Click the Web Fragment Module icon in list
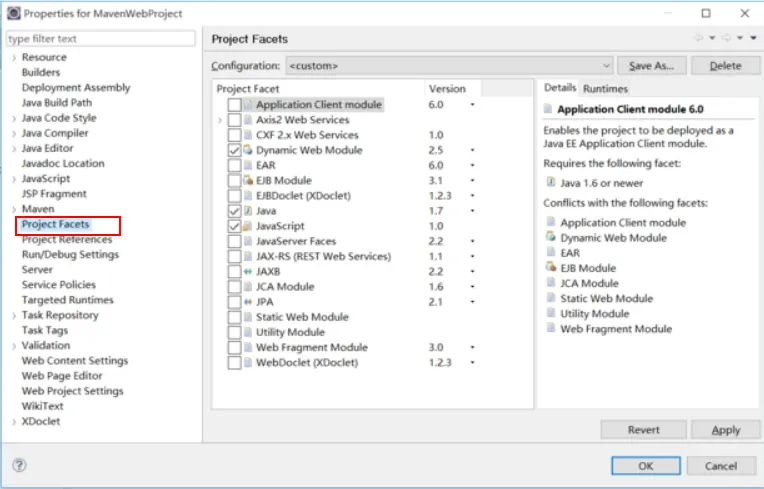Image resolution: width=764 pixels, height=489 pixels. point(248,347)
